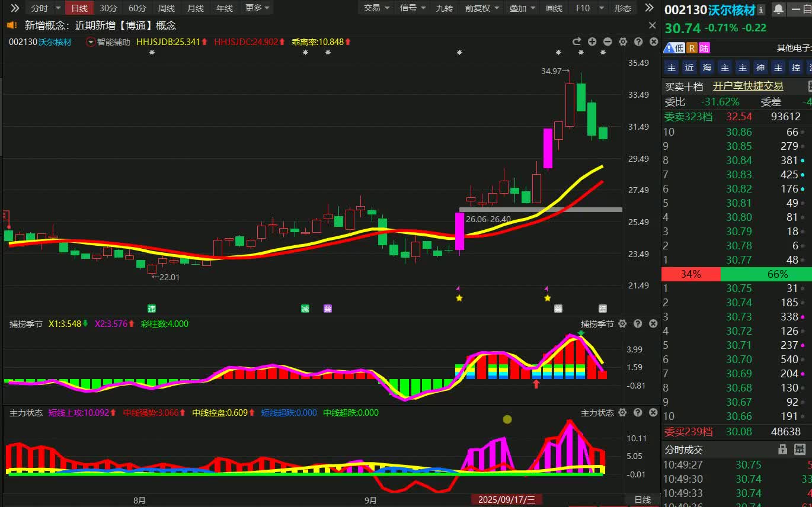Open the 前复权 adjustment dropdown
The image size is (812, 507).
[482, 8]
